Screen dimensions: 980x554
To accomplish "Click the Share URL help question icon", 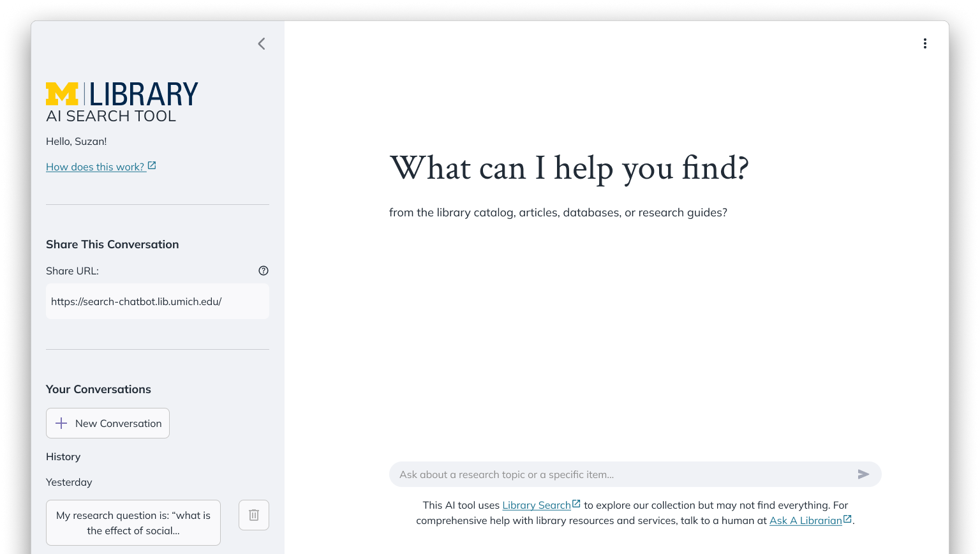I will tap(264, 271).
